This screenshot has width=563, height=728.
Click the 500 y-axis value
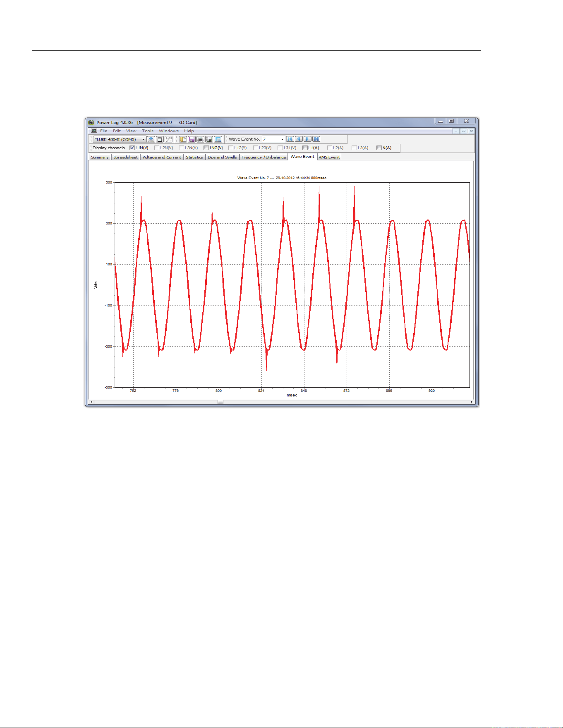click(x=109, y=182)
